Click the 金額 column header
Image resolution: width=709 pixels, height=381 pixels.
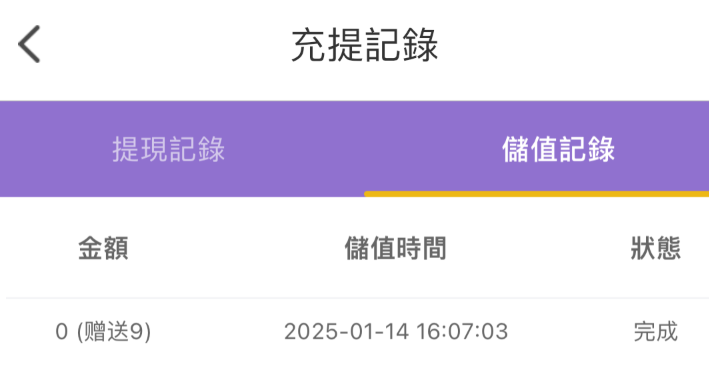[x=104, y=248]
